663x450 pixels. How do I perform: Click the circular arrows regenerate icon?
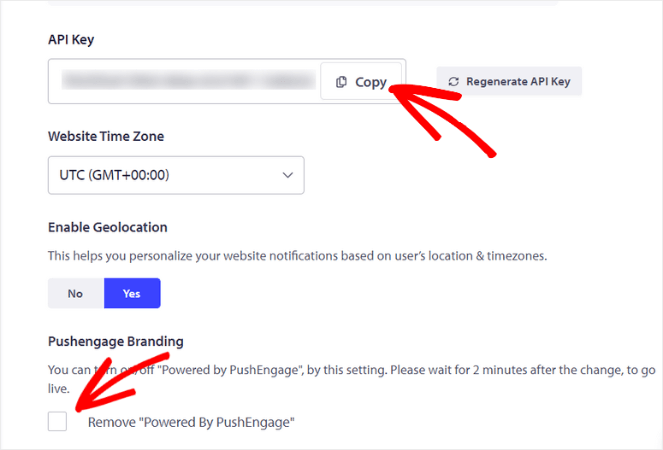[454, 81]
